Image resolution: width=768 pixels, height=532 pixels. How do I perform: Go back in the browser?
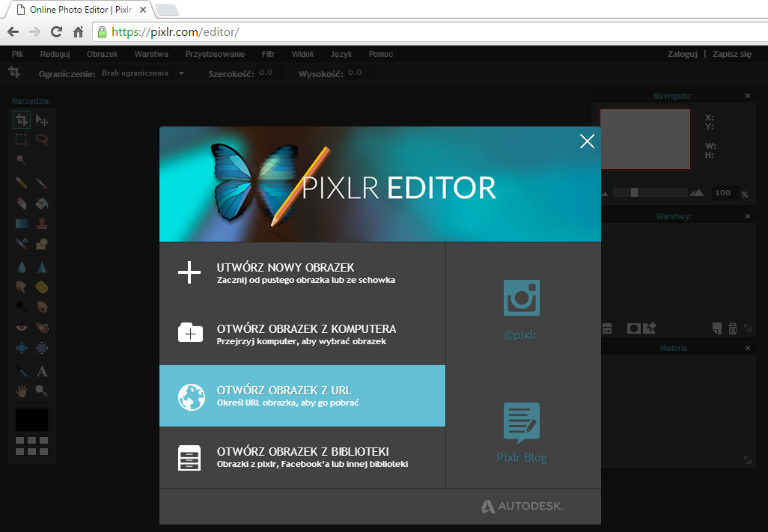click(x=13, y=32)
